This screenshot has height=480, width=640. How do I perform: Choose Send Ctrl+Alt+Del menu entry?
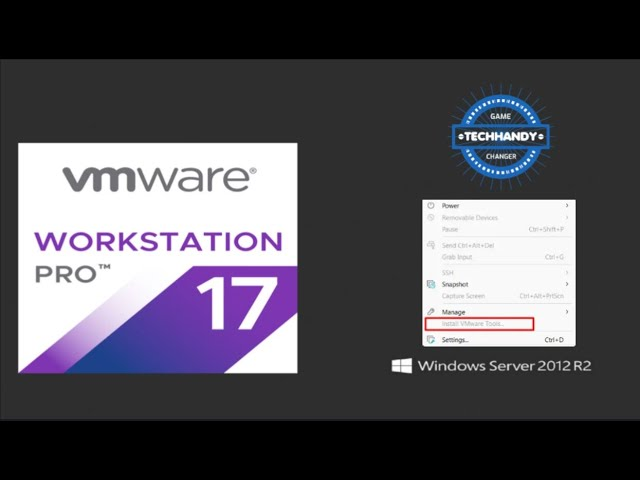point(499,245)
